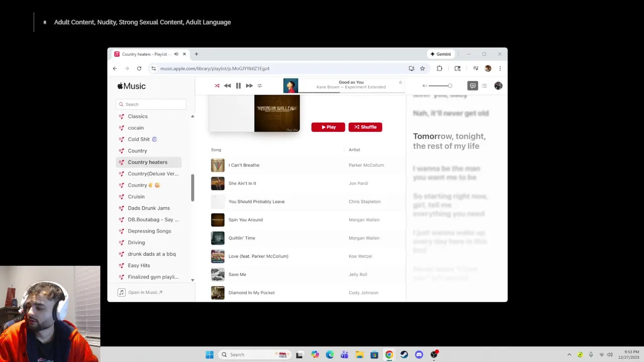Open the Windows Start menu
Image resolution: width=644 pixels, height=362 pixels.
click(x=209, y=354)
